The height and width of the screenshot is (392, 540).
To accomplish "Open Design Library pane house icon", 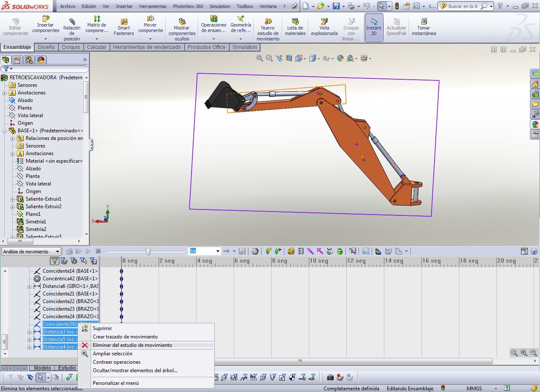I will pos(535,84).
